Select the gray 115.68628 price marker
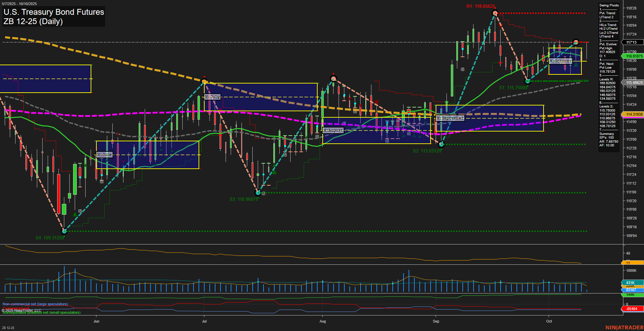 coord(632,82)
